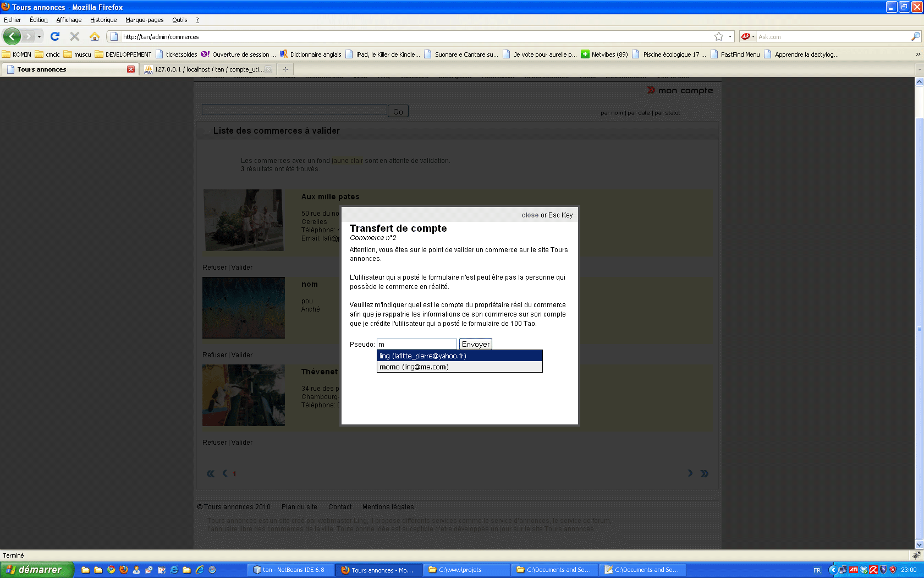The width and height of the screenshot is (924, 578).
Task: Click the first page double arrow
Action: (210, 473)
